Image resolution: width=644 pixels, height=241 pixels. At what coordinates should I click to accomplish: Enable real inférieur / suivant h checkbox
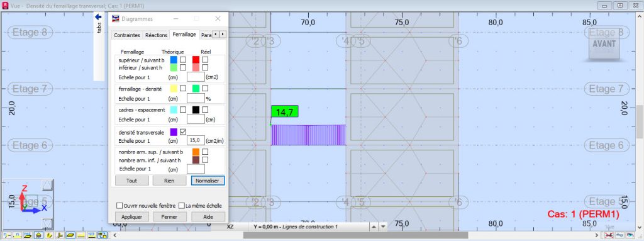(205, 67)
